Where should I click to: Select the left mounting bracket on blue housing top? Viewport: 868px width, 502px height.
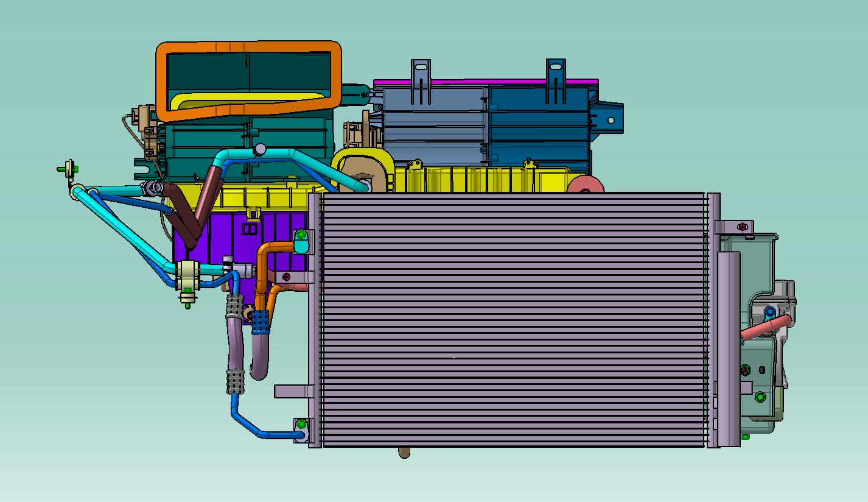tap(421, 80)
